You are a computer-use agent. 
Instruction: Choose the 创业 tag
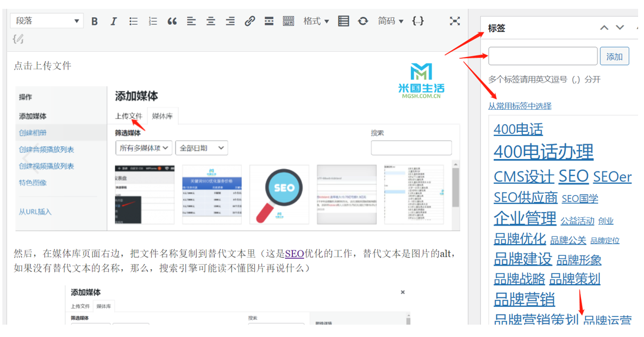pyautogui.click(x=606, y=221)
